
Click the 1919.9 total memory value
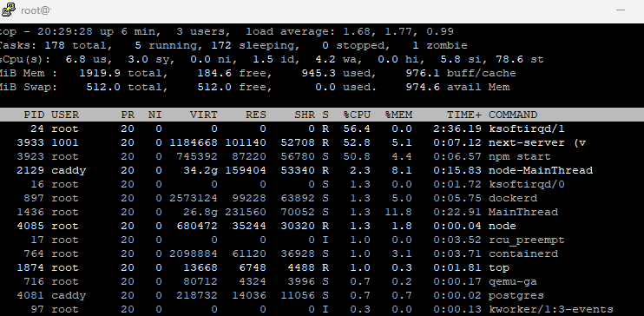tap(100, 73)
